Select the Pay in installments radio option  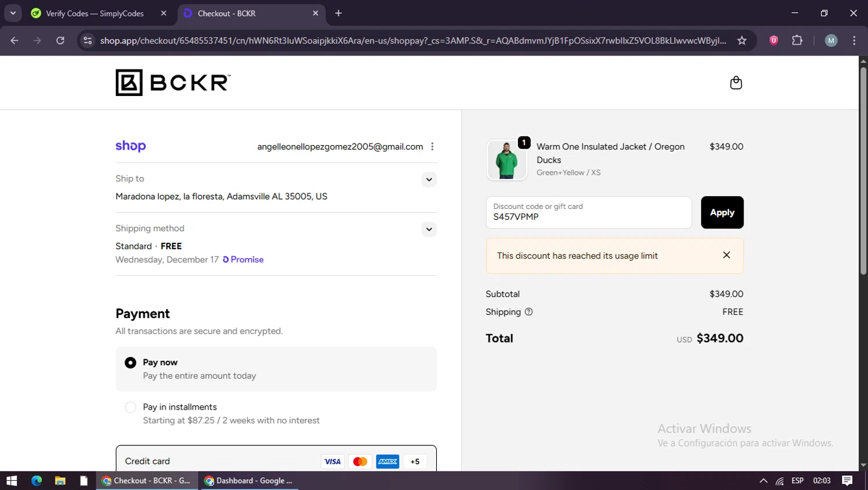tap(131, 407)
